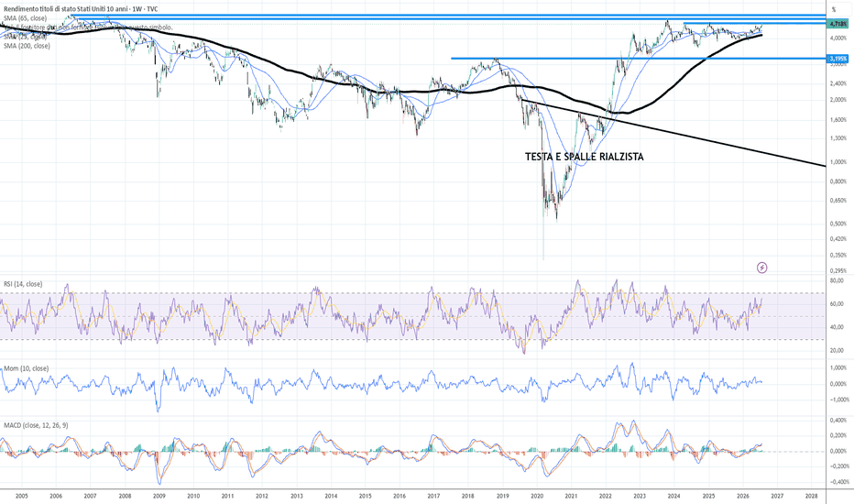
Task: Click the 'TESTA E SPALLE RIALZISTA' annotation
Action: [585, 157]
